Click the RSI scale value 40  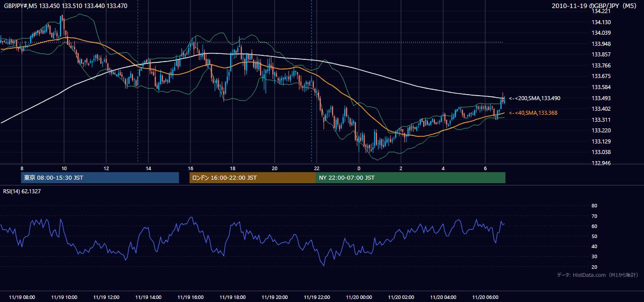click(x=594, y=247)
